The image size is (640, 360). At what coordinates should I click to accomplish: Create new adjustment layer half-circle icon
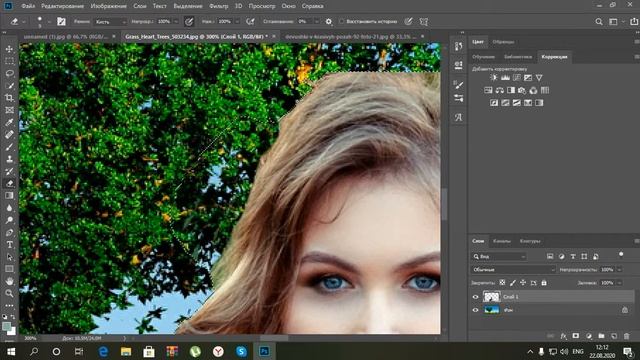pyautogui.click(x=589, y=336)
